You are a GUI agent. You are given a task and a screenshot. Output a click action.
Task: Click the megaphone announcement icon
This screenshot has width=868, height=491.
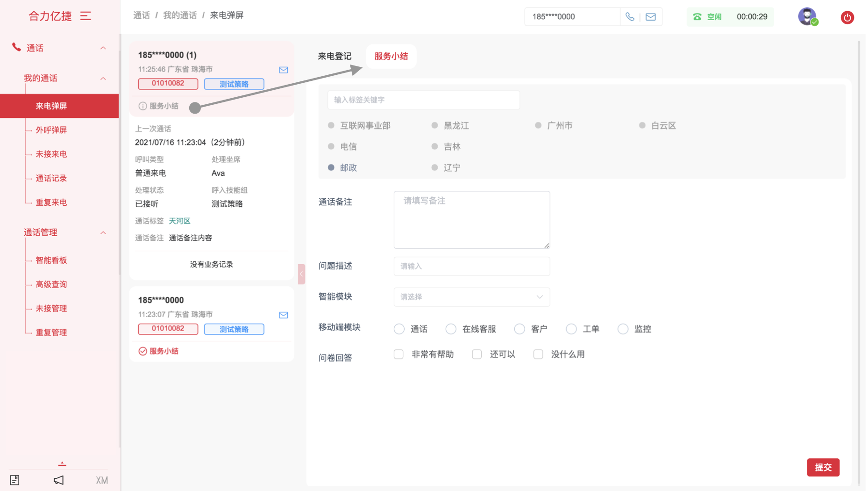pyautogui.click(x=58, y=480)
